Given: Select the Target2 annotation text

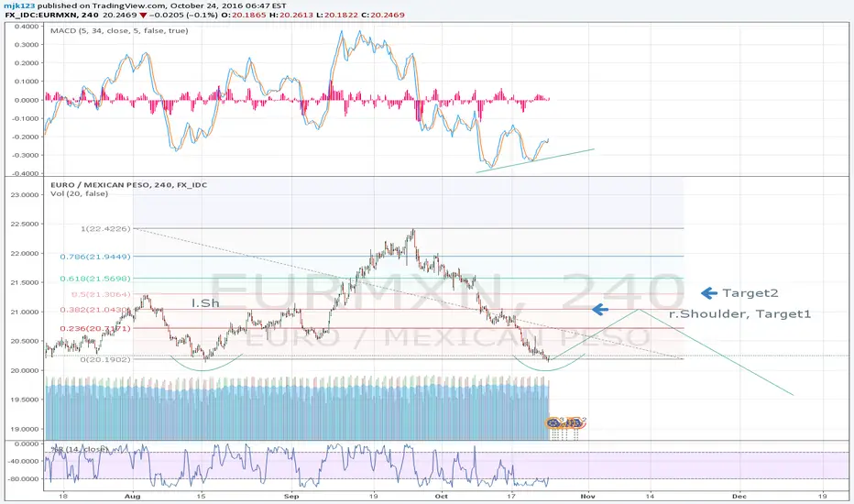Looking at the screenshot, I should pos(750,293).
